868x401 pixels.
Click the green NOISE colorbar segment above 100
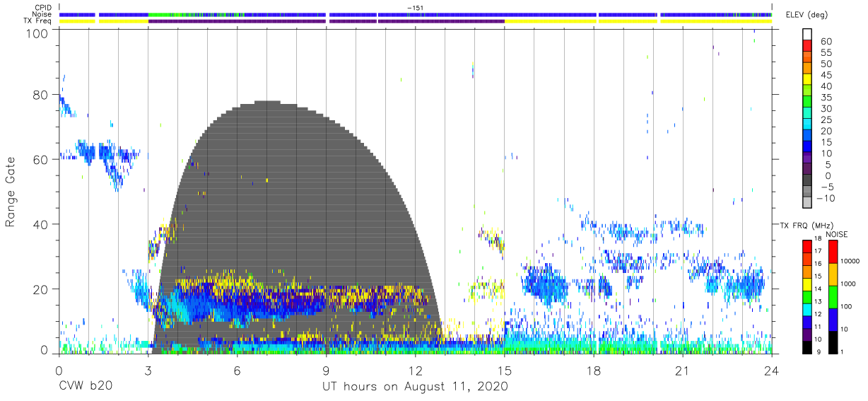pyautogui.click(x=833, y=296)
